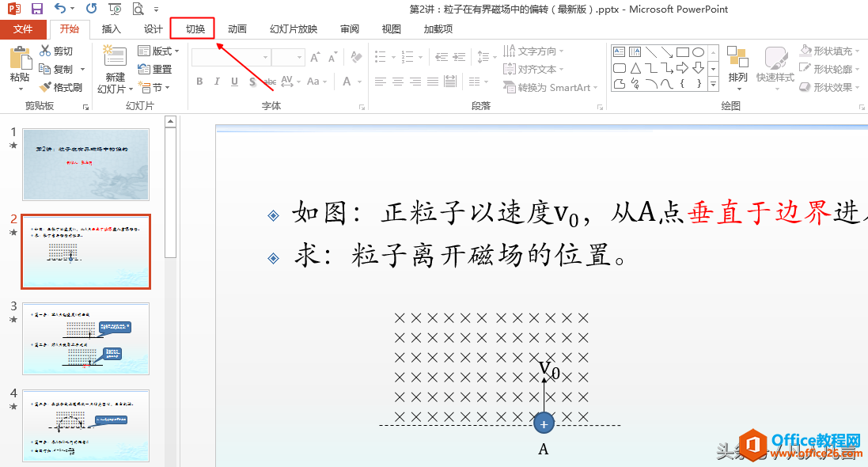Open the 字体 font dialog launcher
Screen dimensions: 868x467
click(x=362, y=107)
